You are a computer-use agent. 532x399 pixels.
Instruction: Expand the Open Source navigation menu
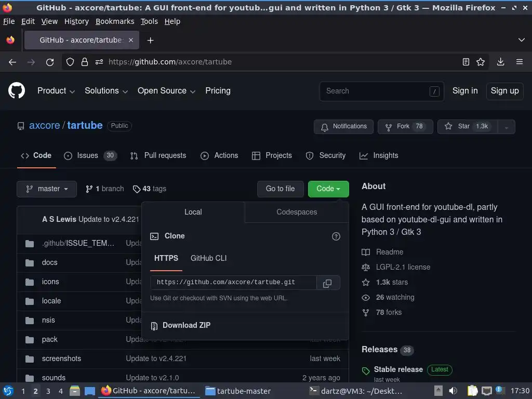[x=166, y=91]
